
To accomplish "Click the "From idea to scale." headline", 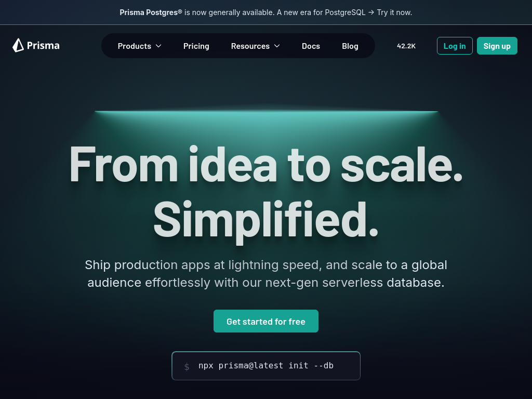I will point(266,165).
